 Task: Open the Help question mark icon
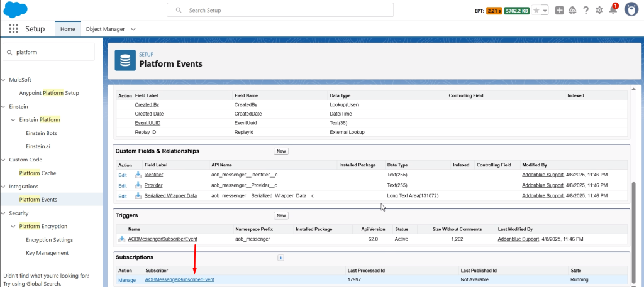coord(586,11)
